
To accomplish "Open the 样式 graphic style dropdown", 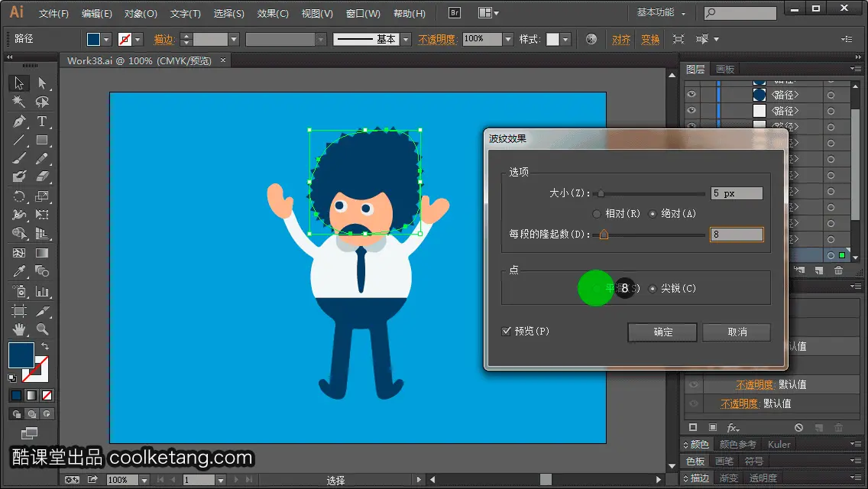I will (x=565, y=39).
